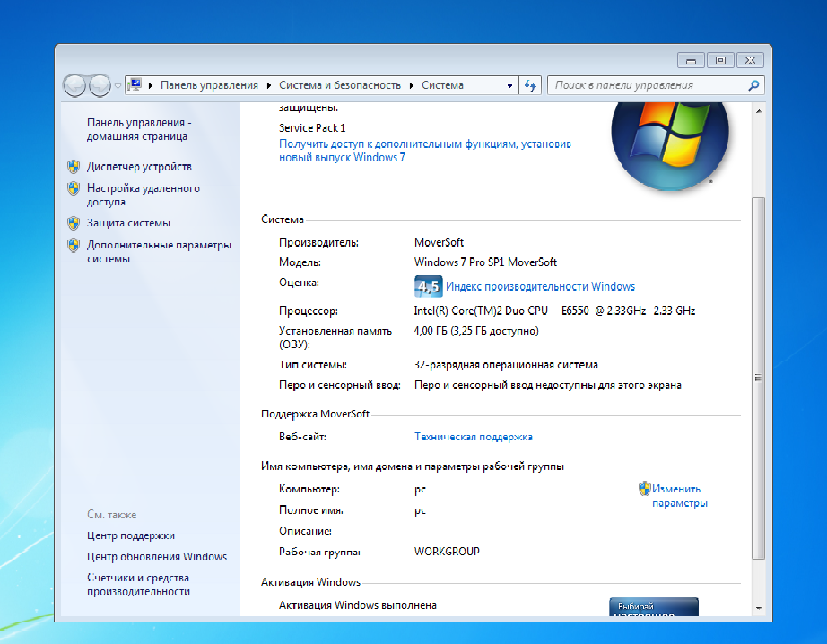
Task: Click the scrollbar up arrow
Action: click(x=759, y=110)
